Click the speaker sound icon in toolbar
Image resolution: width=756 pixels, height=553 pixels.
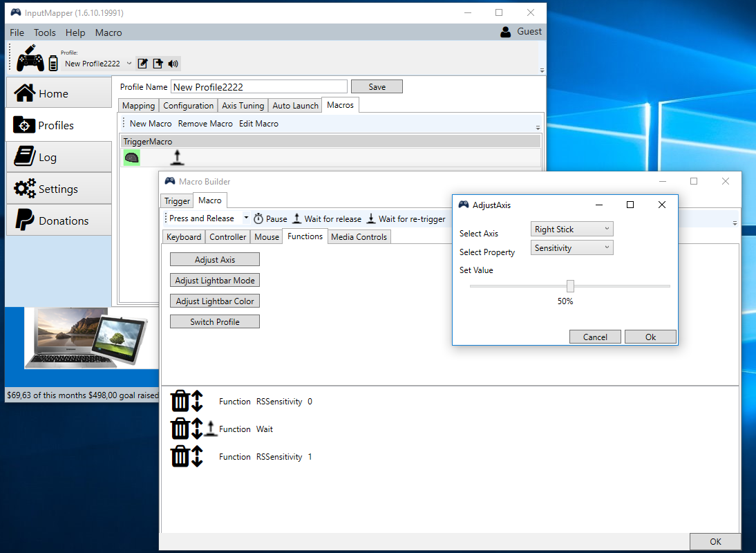173,64
